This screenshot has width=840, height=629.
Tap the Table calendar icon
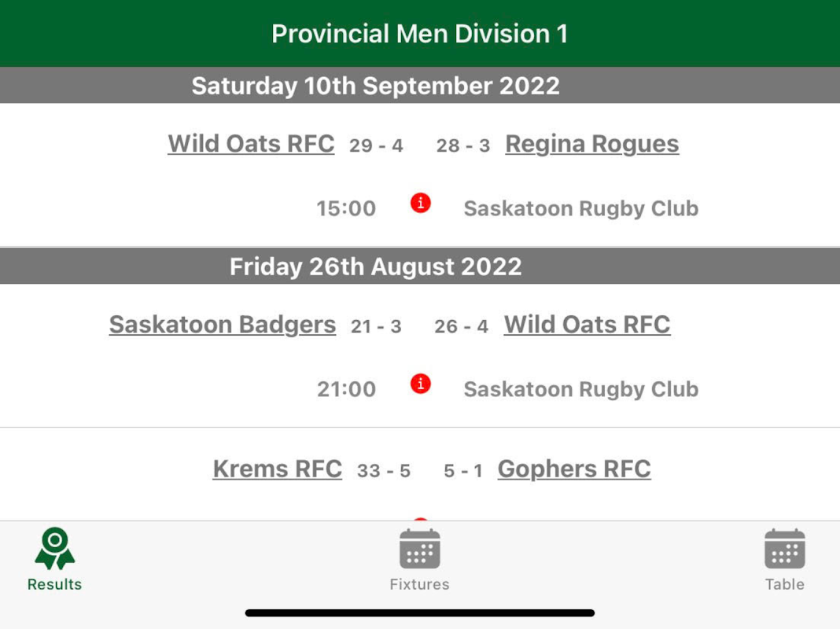tap(784, 549)
